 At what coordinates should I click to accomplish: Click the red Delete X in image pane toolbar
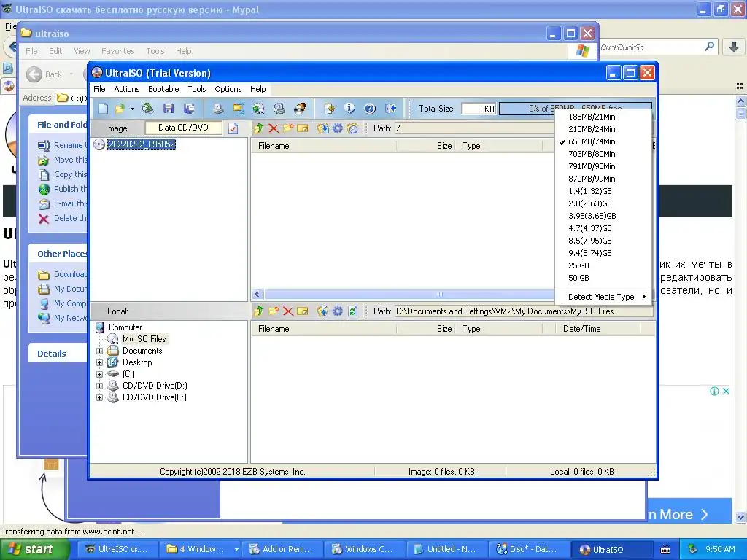point(274,128)
